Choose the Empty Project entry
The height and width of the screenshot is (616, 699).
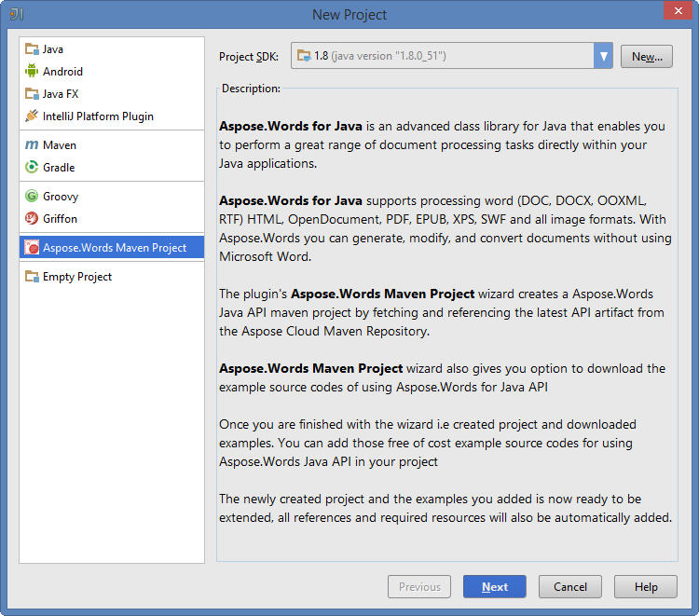coord(76,277)
